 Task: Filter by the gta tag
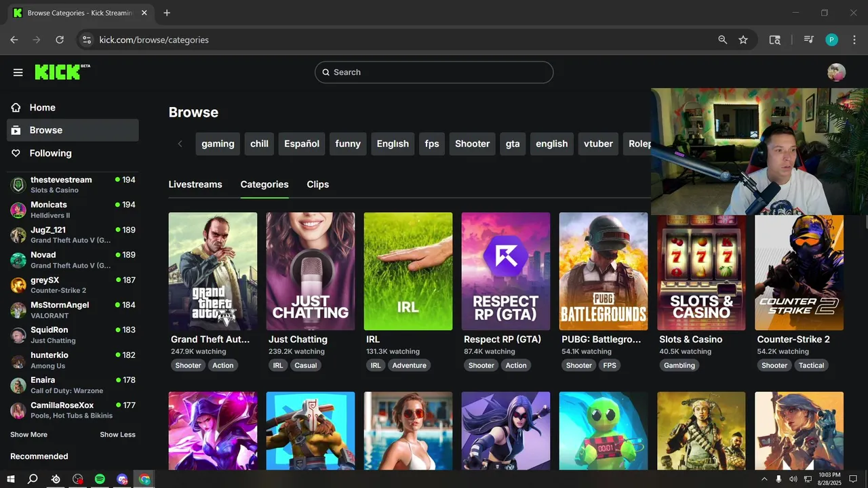[x=513, y=144]
